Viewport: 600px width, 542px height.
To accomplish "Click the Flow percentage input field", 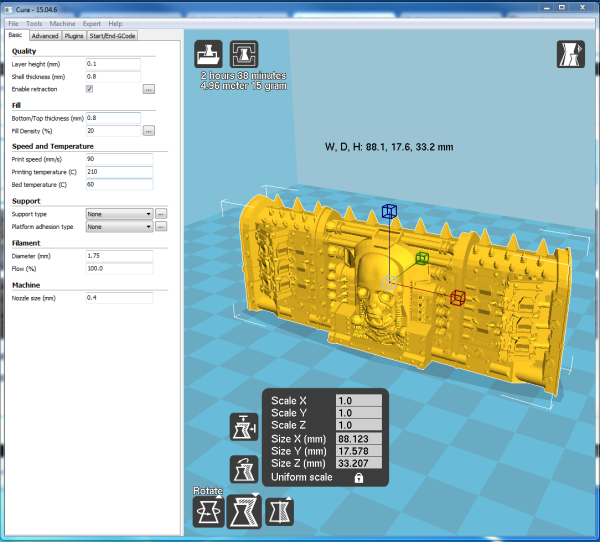I will pyautogui.click(x=119, y=268).
